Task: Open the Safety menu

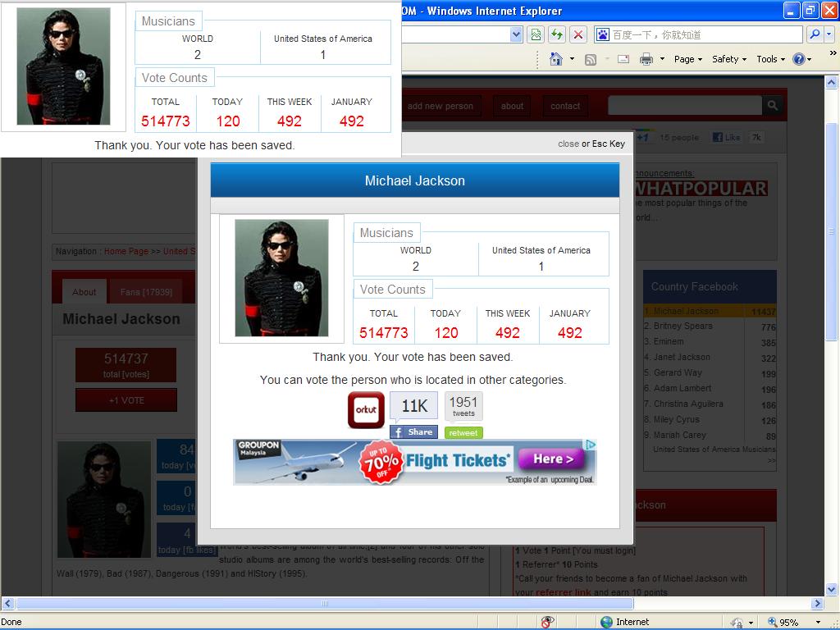Action: pos(728,59)
